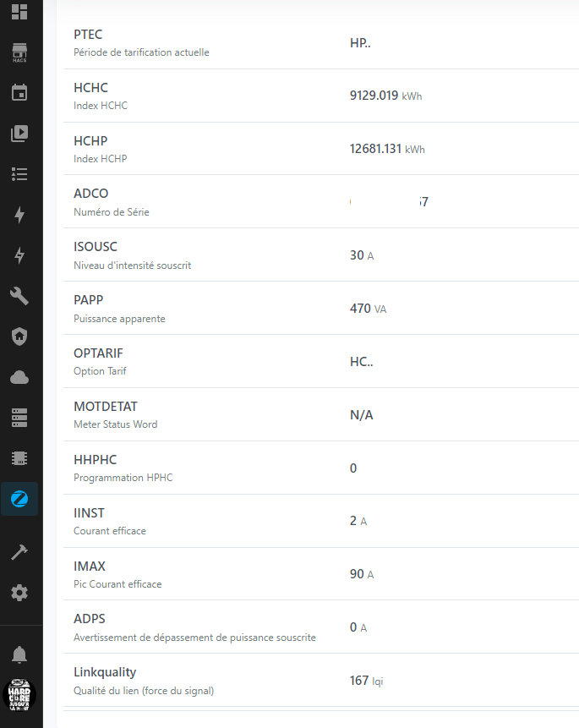Click the HCHC Index value 9129.019 kWh
This screenshot has width=579, height=728.
pos(385,96)
